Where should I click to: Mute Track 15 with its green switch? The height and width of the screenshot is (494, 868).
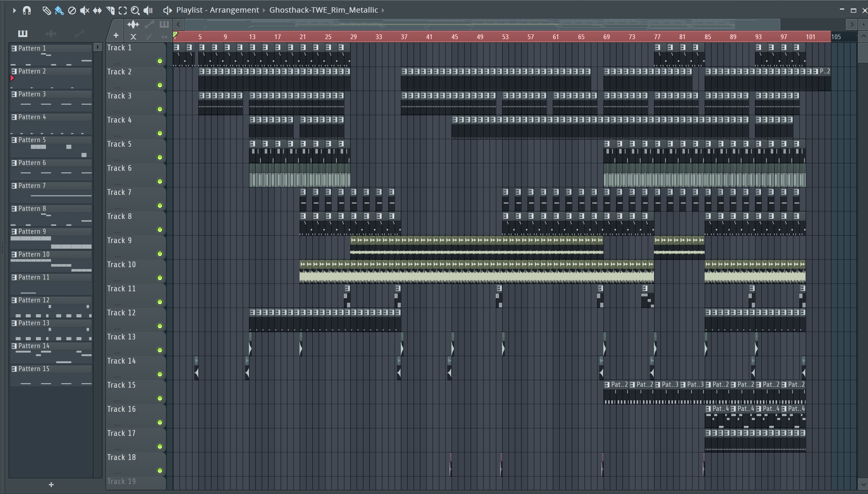[x=159, y=398]
